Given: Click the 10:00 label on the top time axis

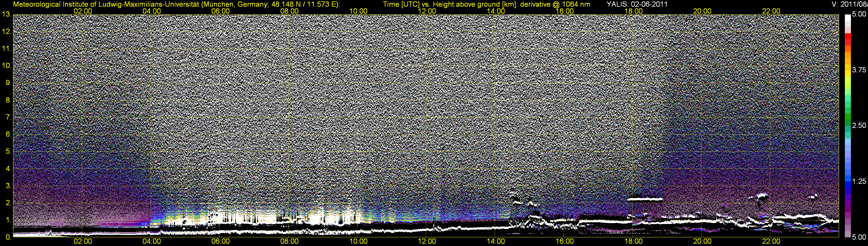Looking at the screenshot, I should [x=358, y=11].
